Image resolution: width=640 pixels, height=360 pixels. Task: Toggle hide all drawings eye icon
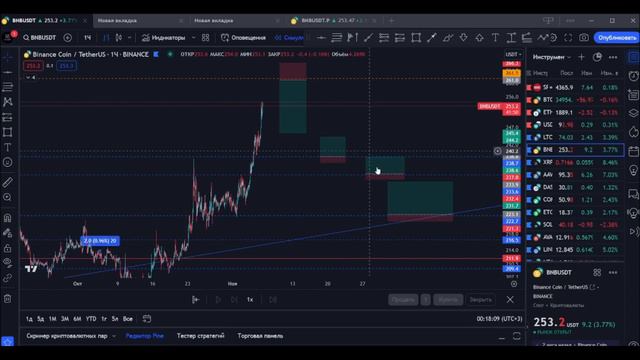(x=7, y=262)
